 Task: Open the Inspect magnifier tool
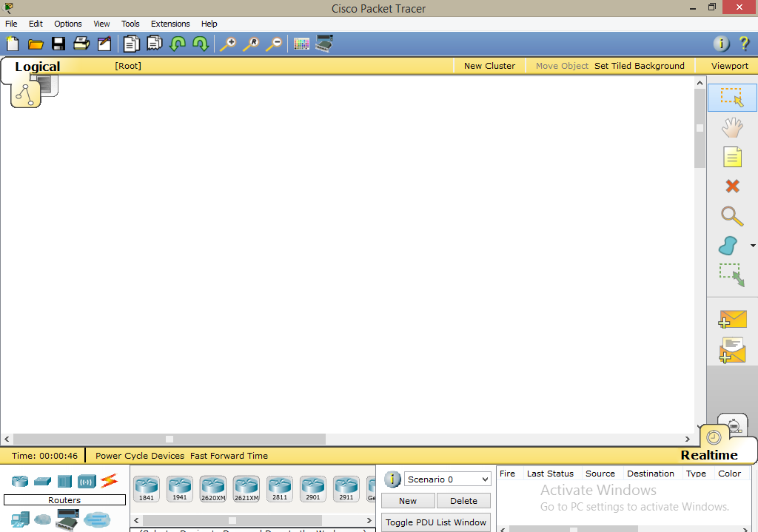732,215
